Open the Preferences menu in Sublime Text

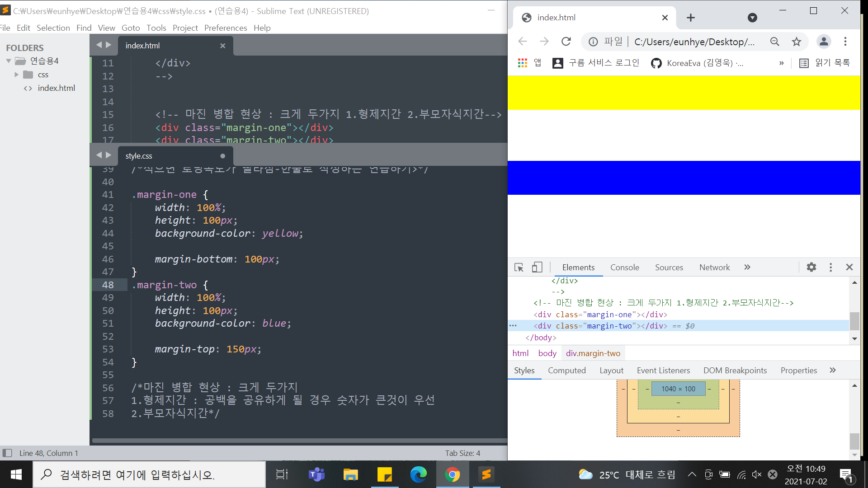pyautogui.click(x=225, y=28)
